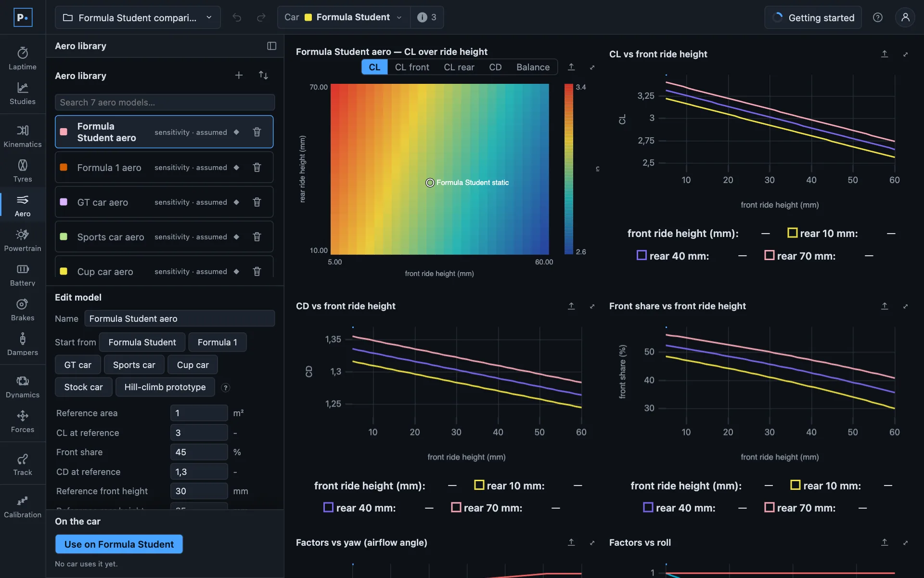Open the Tyres sidebar section
The image size is (924, 578).
pos(23,171)
